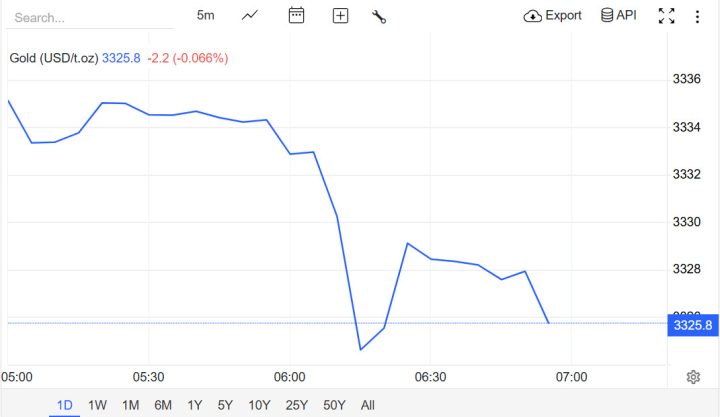
Task: Show the 25Y time range
Action: (x=297, y=405)
